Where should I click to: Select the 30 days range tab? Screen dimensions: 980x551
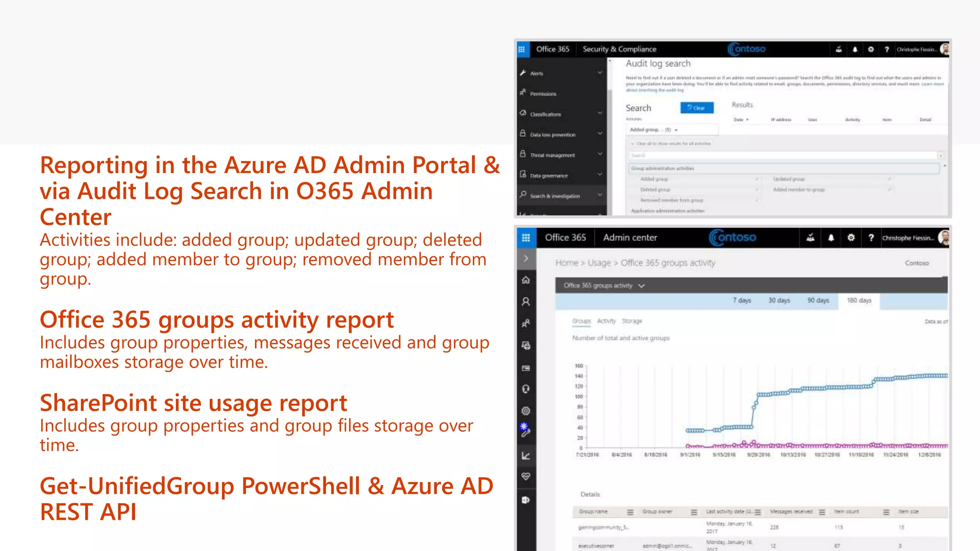point(779,300)
